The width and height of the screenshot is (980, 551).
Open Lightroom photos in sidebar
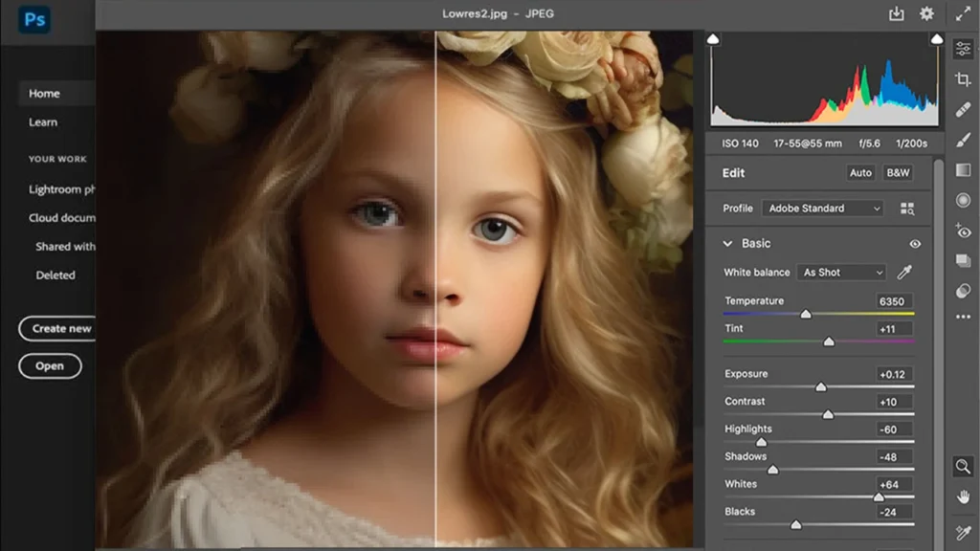point(62,189)
